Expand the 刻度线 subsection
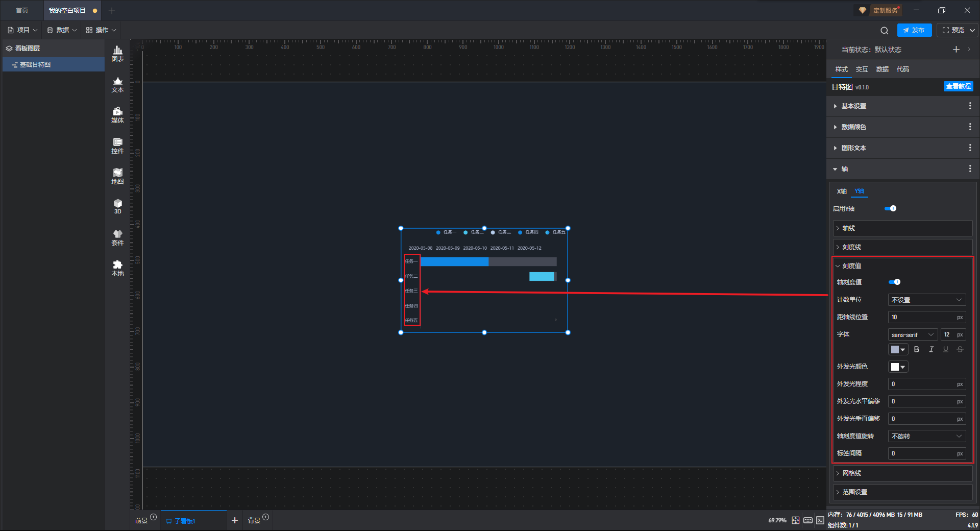 coord(902,247)
